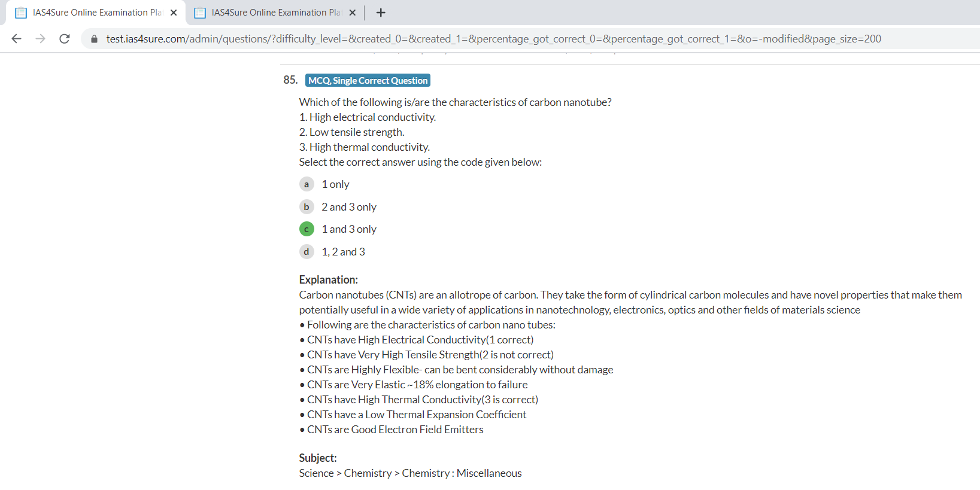Click the '2 and 3 only' answer text

[349, 207]
